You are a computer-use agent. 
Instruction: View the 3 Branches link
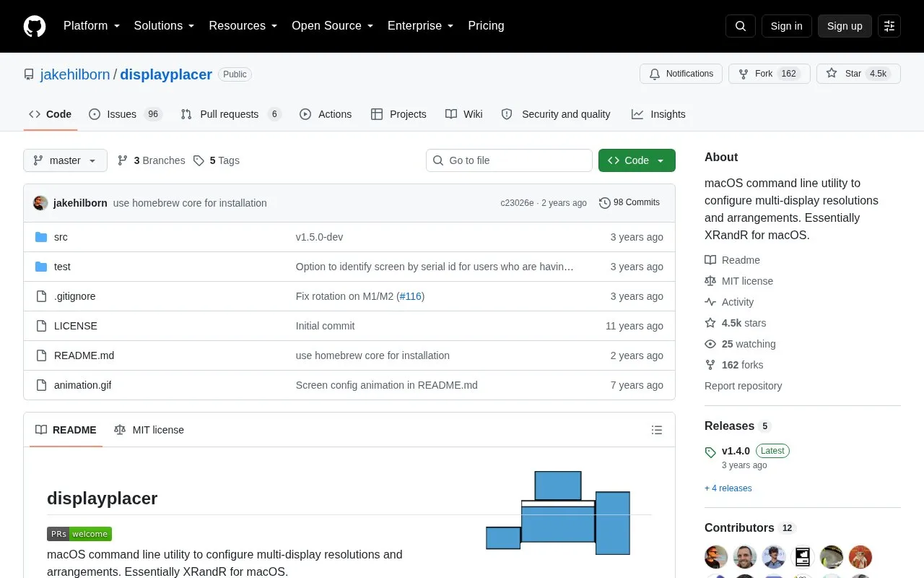tap(151, 160)
